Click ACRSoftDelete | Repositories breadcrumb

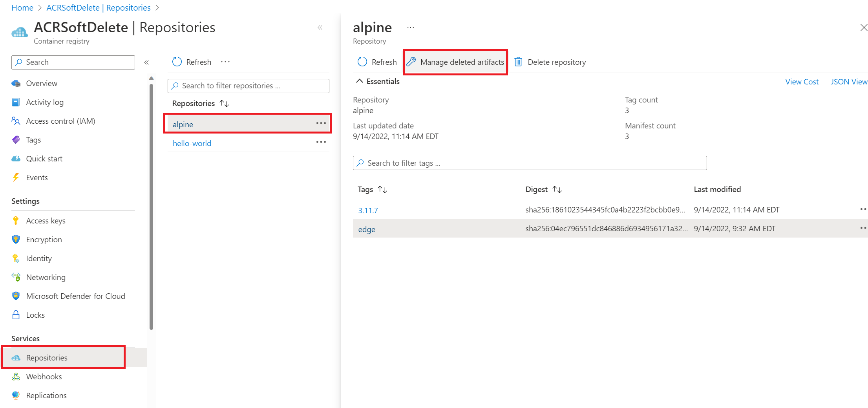coord(98,8)
